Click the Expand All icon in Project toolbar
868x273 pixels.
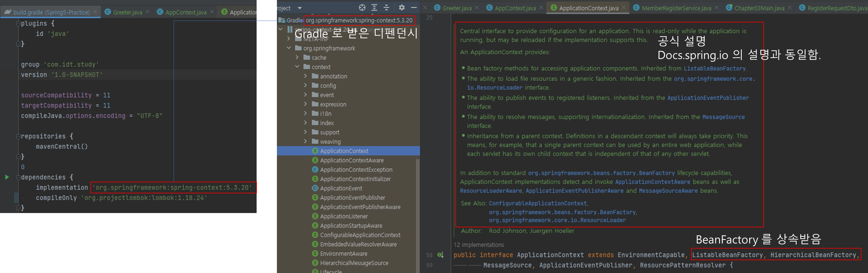click(374, 7)
